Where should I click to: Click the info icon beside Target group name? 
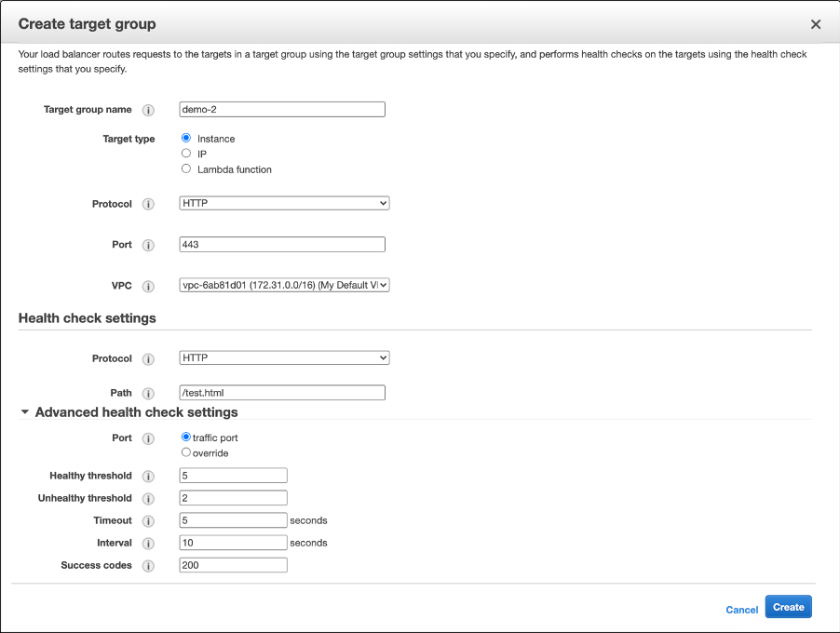(x=148, y=110)
